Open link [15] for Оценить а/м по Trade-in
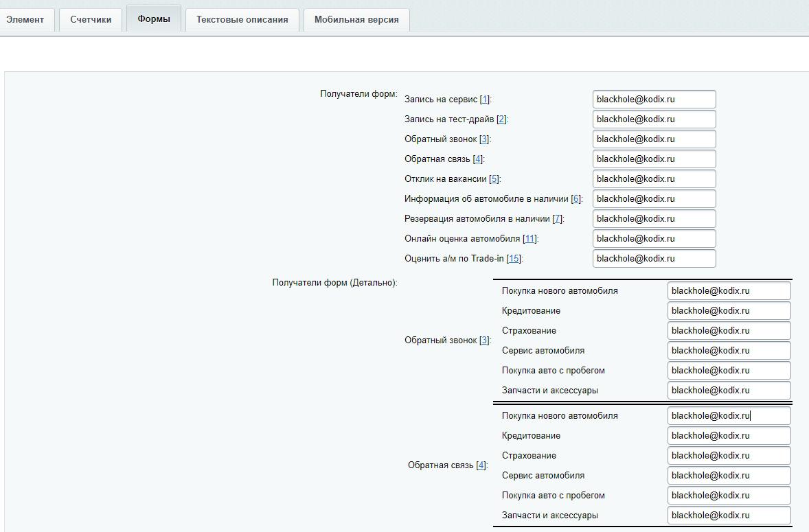Viewport: 809px width, 532px height. tap(514, 259)
